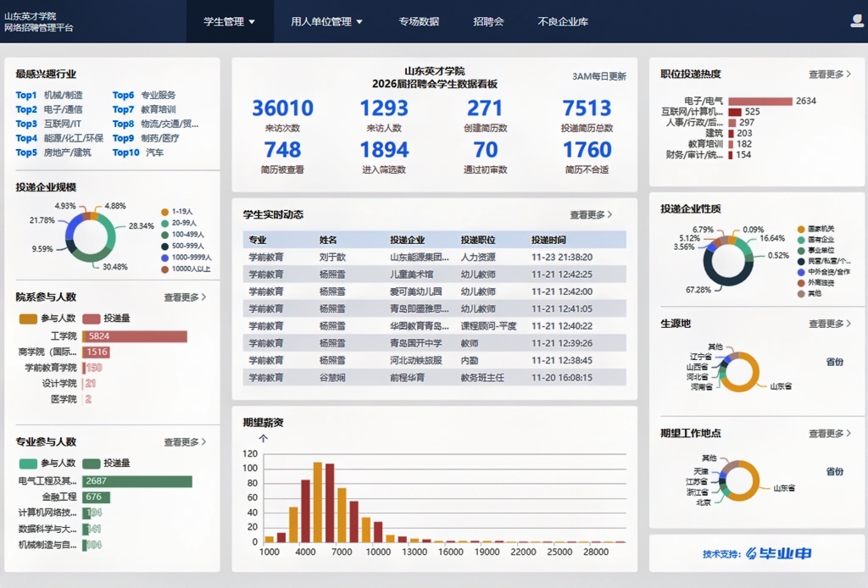
Task: Open the user profile icon in header
Action: (857, 21)
